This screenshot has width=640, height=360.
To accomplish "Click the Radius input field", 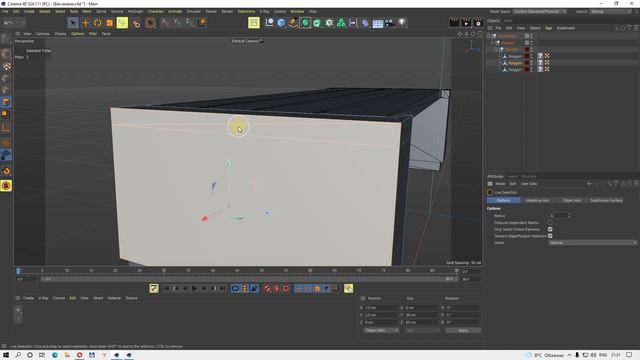I will coord(559,216).
